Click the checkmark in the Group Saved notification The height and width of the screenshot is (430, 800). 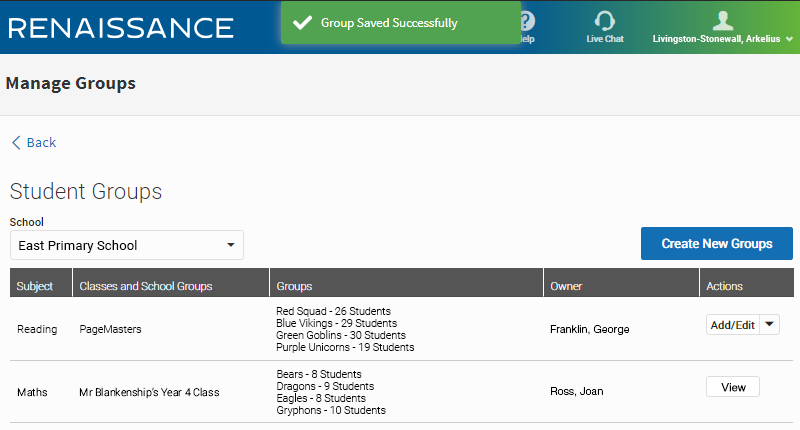(x=303, y=22)
